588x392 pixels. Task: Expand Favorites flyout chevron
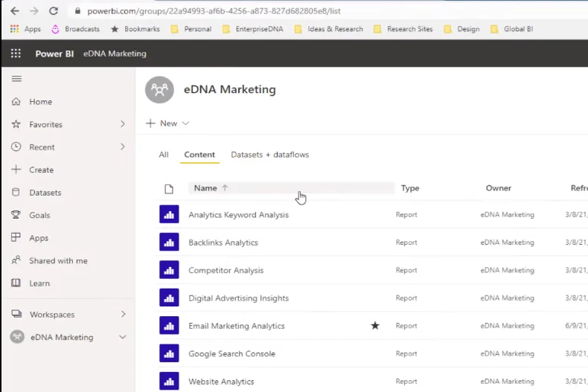[x=123, y=123]
